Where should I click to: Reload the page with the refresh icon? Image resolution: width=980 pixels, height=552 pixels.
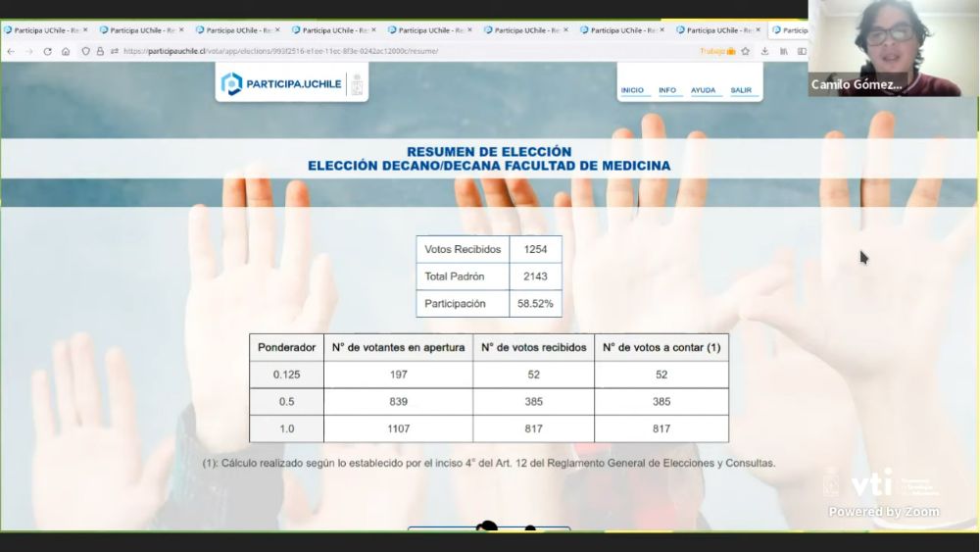(x=47, y=51)
